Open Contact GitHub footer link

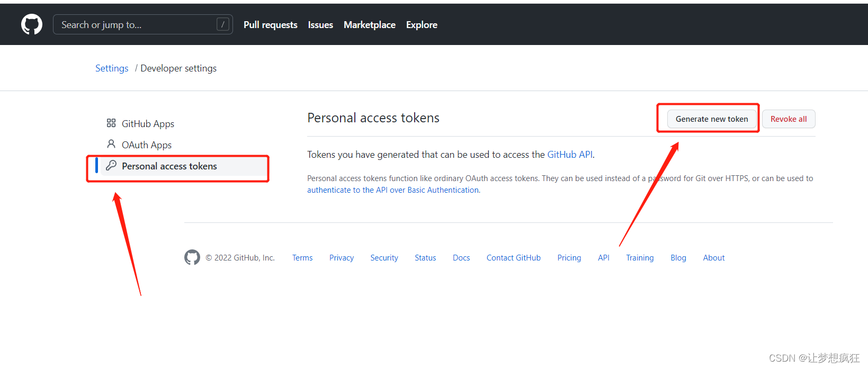tap(514, 258)
